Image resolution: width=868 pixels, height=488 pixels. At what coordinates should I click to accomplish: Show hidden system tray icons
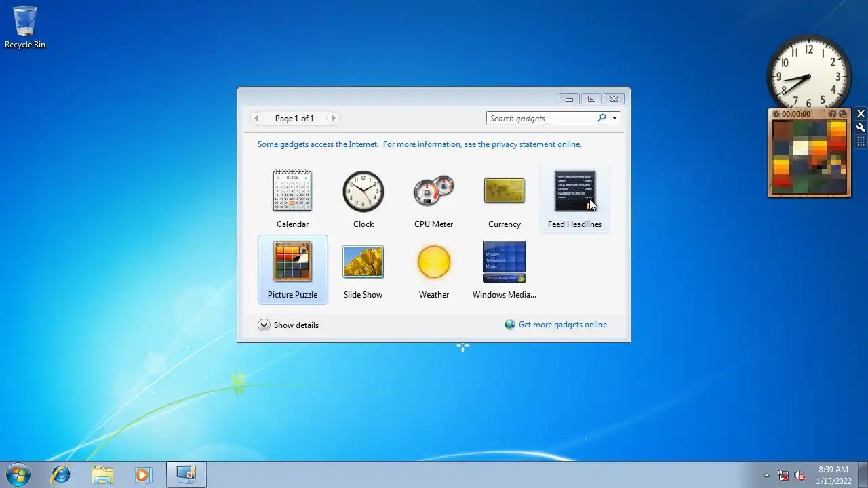click(x=766, y=475)
